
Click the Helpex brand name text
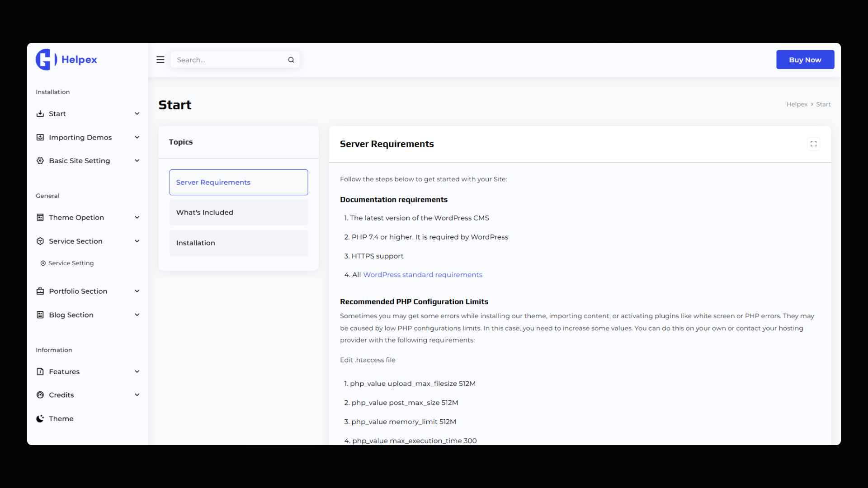click(79, 60)
